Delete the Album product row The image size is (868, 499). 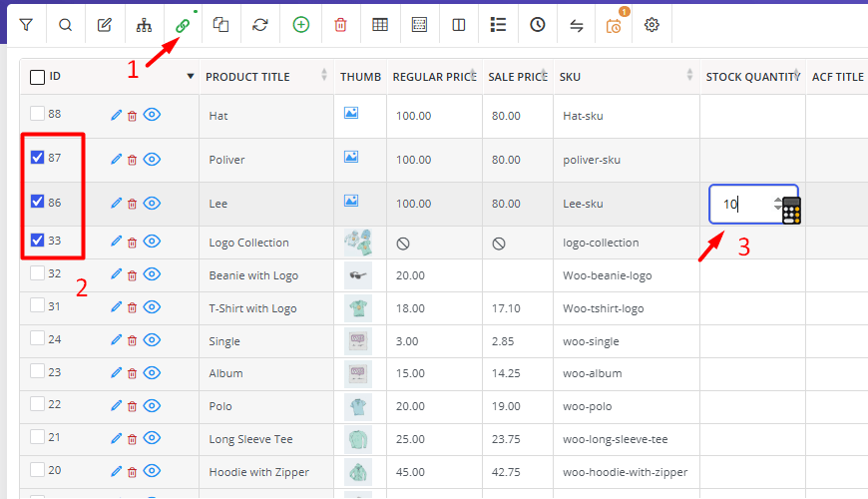(x=133, y=374)
